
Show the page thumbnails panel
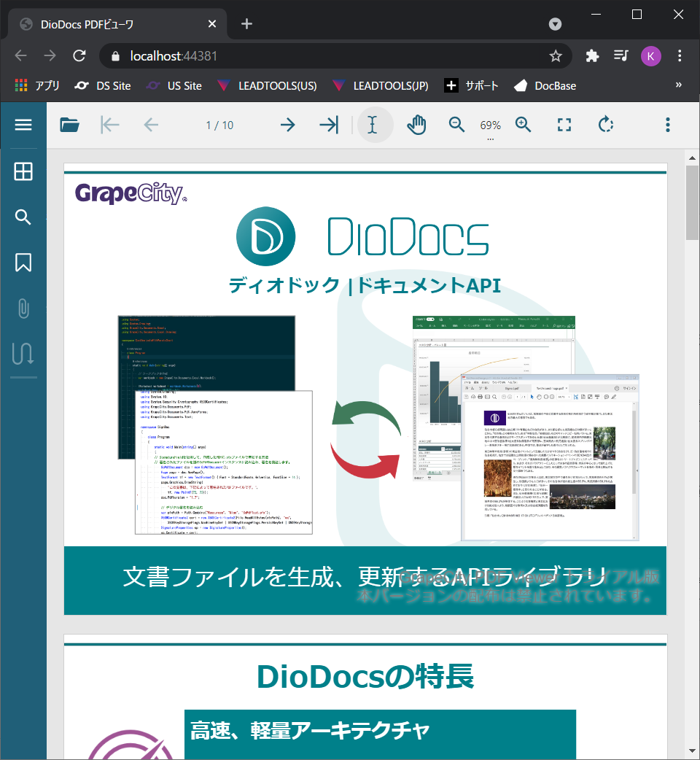coord(23,171)
